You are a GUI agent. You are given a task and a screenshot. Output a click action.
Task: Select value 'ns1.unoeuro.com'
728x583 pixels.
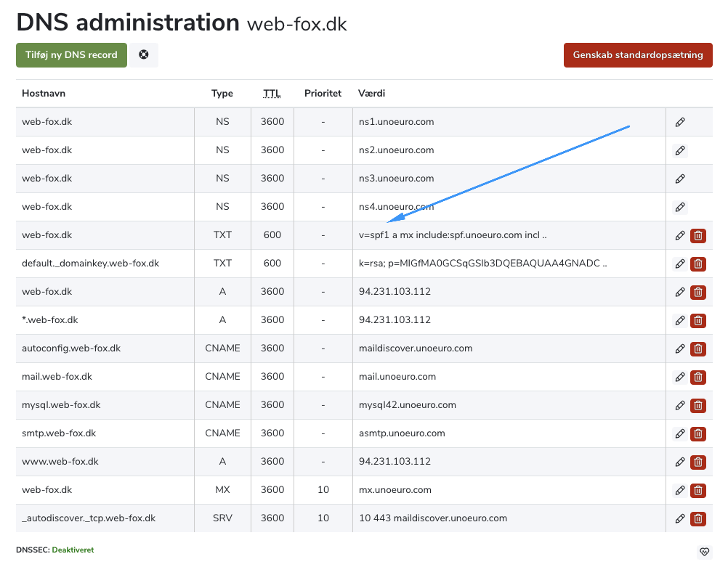397,122
